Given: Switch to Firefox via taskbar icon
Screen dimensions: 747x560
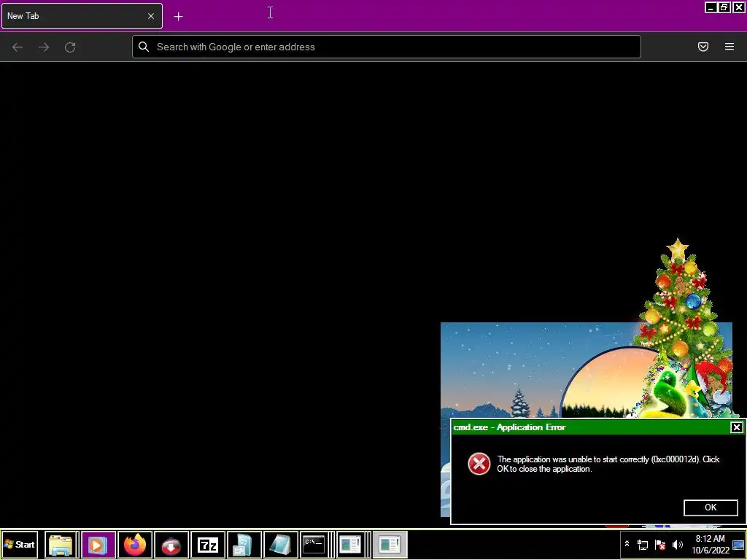Looking at the screenshot, I should [135, 545].
